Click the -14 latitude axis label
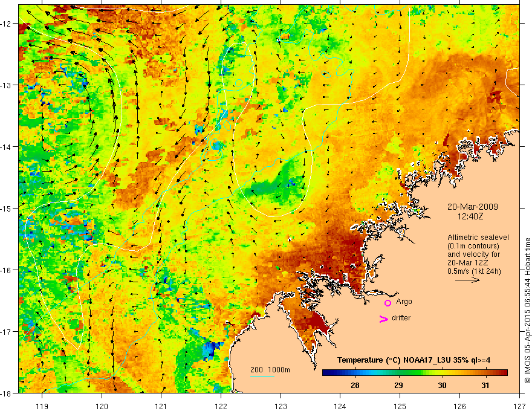The width and height of the screenshot is (532, 411). pos(7,146)
